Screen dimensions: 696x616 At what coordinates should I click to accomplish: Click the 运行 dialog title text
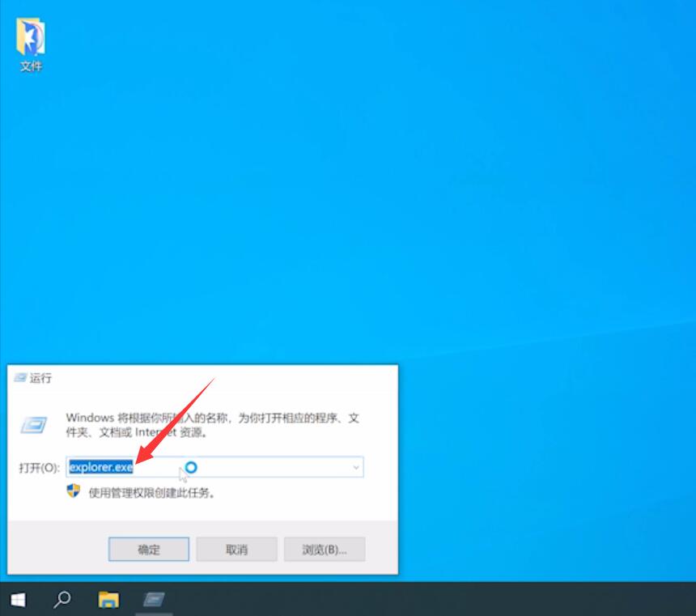[40, 378]
